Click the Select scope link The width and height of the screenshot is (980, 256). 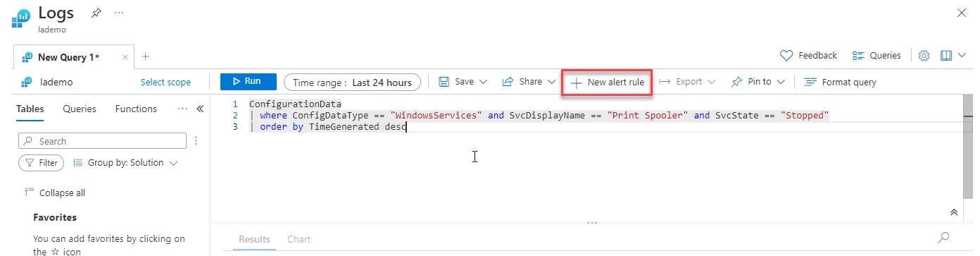coord(165,82)
